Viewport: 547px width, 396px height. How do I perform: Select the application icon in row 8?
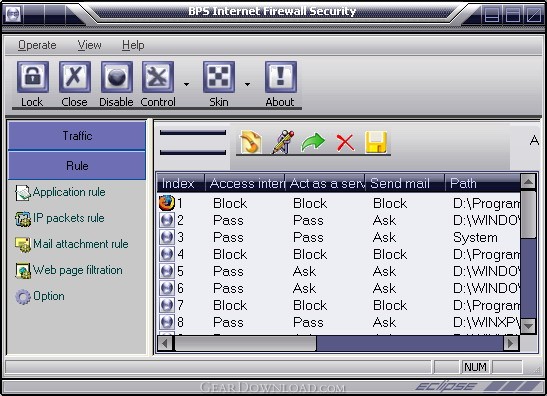pos(167,322)
